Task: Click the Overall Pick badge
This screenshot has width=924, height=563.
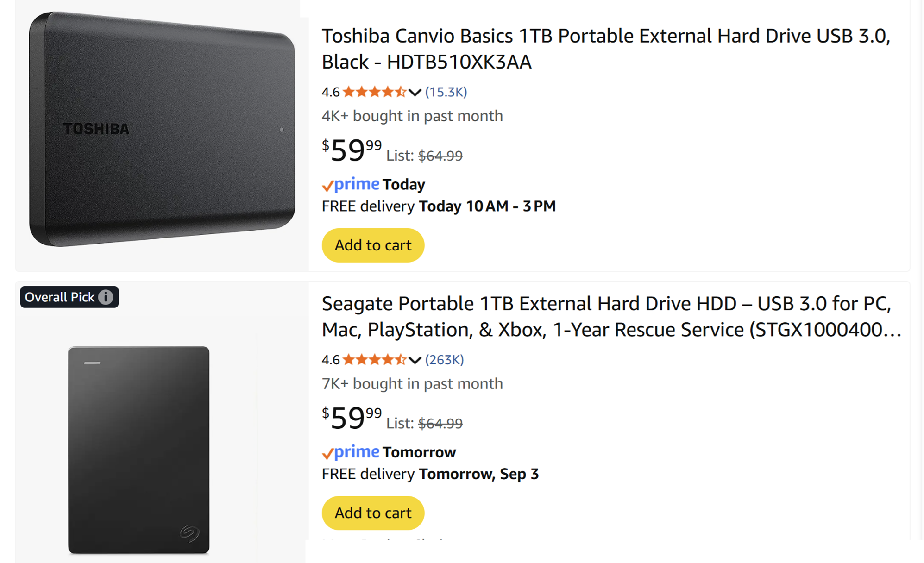Action: click(60, 297)
